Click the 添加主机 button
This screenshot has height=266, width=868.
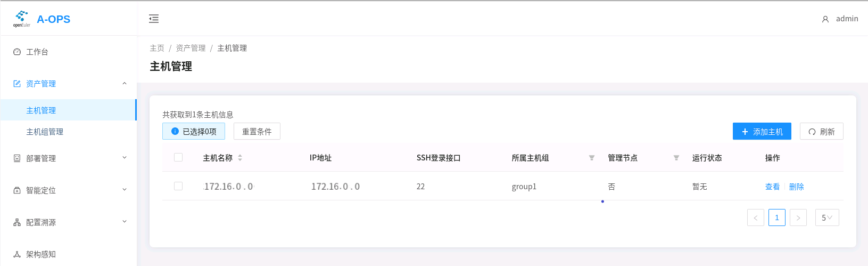(x=762, y=131)
